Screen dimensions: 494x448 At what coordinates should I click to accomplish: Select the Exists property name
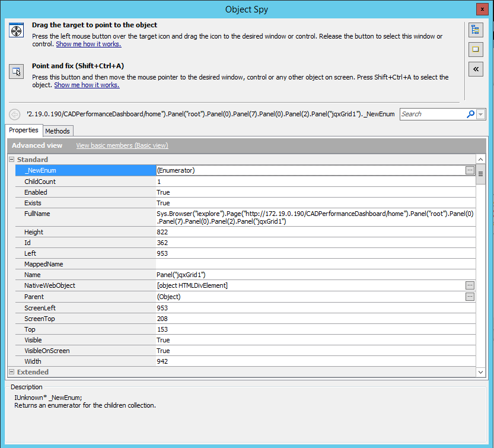tap(33, 203)
